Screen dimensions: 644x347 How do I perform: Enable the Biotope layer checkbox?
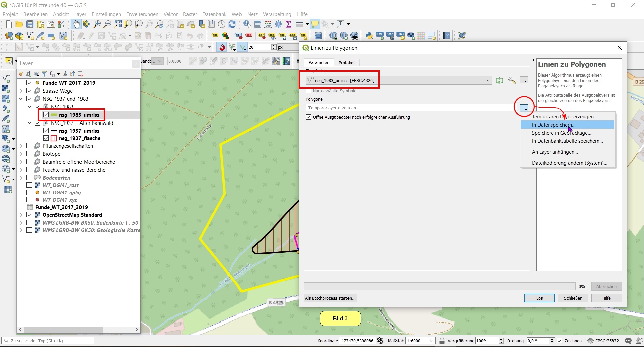(x=29, y=154)
